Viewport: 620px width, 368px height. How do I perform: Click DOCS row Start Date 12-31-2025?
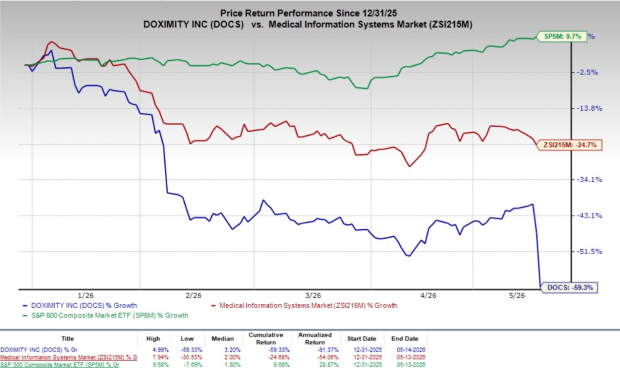click(x=368, y=350)
